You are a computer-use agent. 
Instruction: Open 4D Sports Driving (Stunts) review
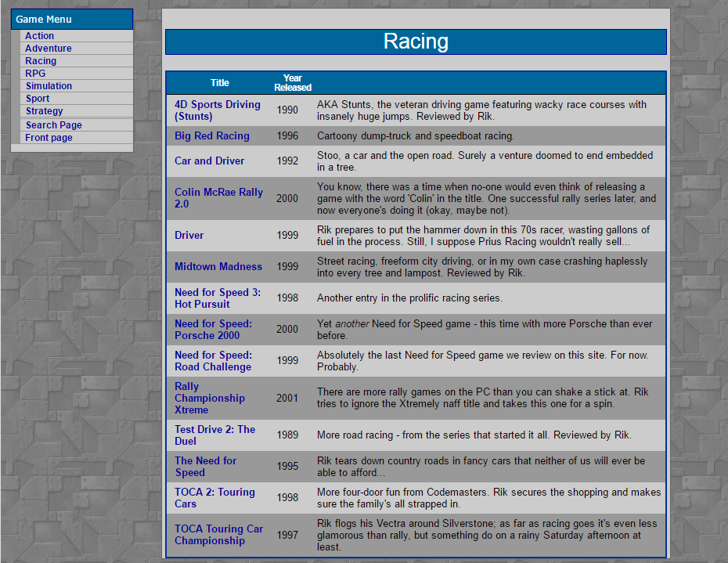pyautogui.click(x=218, y=110)
